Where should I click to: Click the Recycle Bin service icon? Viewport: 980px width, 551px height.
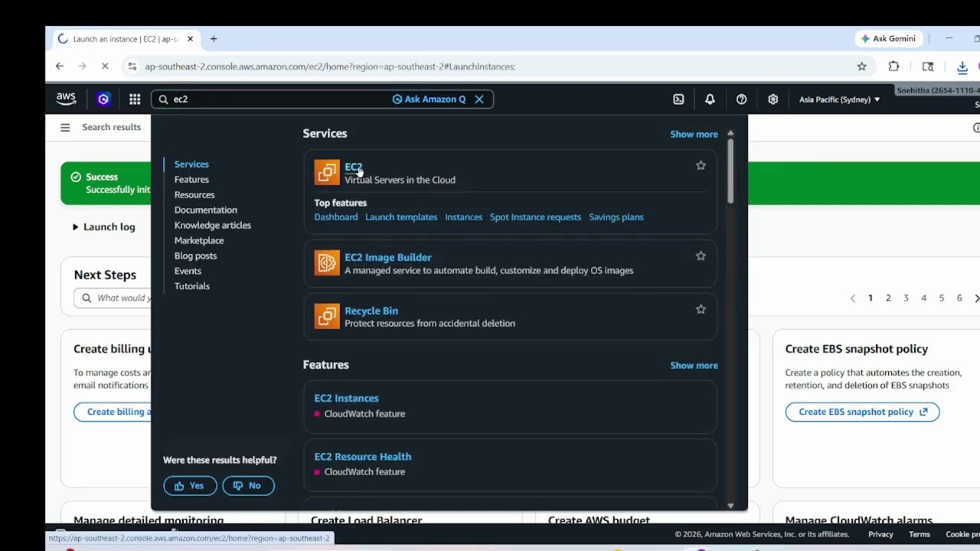pyautogui.click(x=327, y=316)
